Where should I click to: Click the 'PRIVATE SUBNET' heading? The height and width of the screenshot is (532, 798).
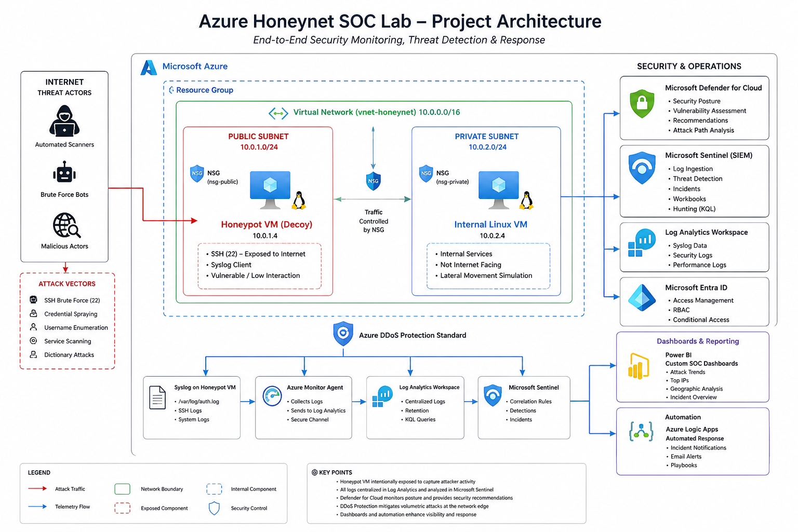point(487,136)
